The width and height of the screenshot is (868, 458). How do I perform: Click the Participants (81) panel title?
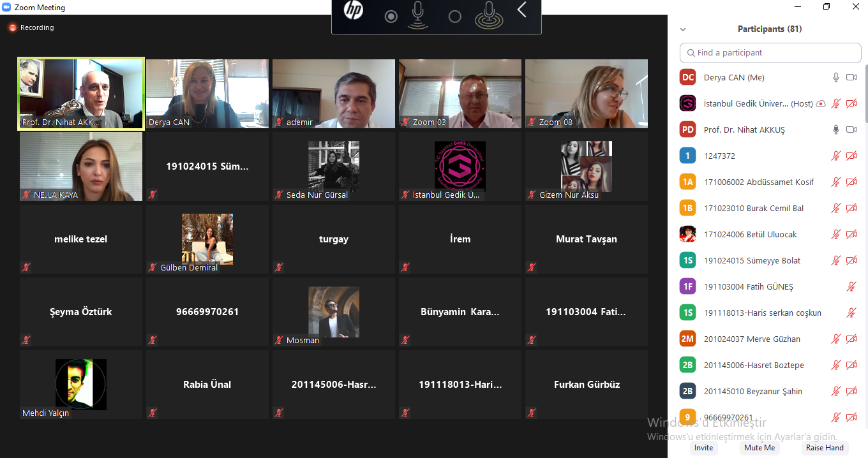point(770,29)
